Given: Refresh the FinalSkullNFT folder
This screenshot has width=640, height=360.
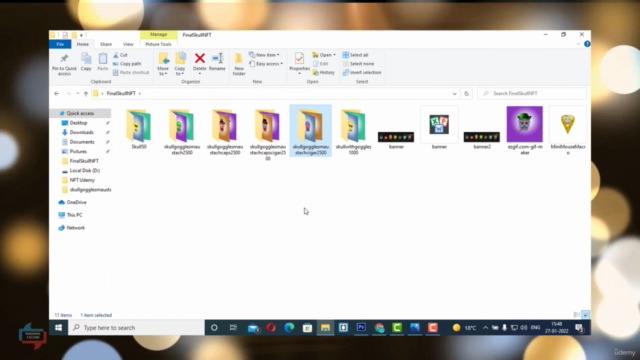Looking at the screenshot, I should coord(466,93).
